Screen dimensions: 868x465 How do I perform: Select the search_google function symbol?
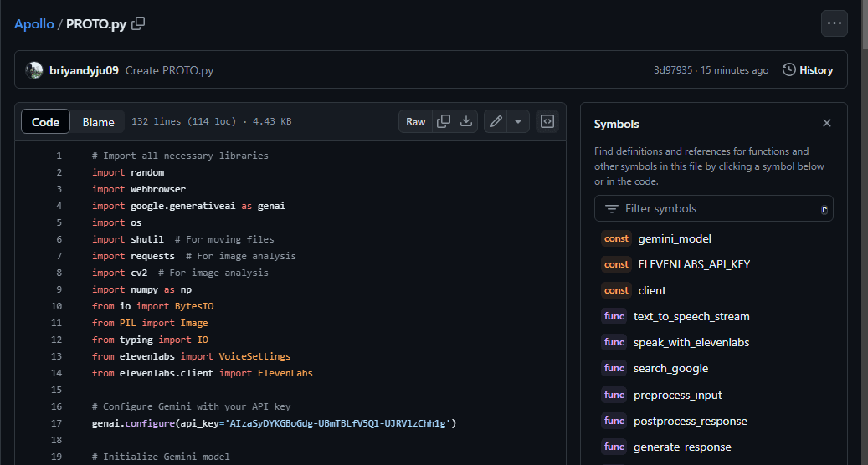(670, 368)
